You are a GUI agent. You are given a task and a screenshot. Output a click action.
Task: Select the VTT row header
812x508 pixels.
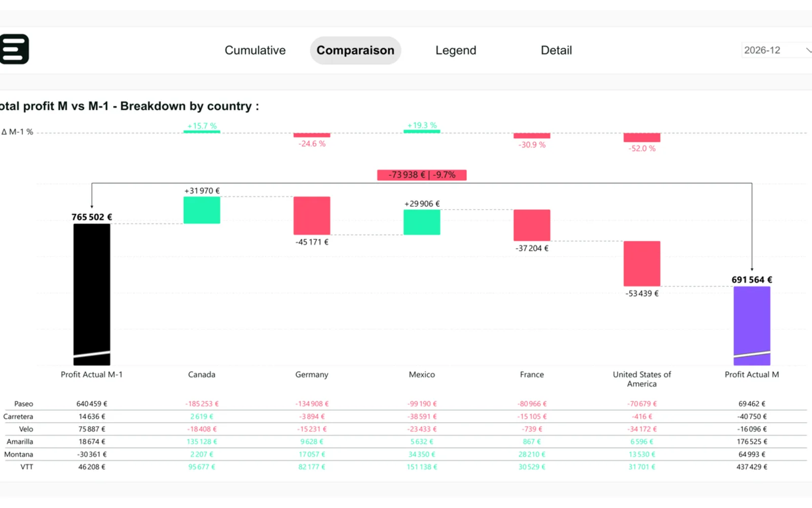tap(27, 467)
